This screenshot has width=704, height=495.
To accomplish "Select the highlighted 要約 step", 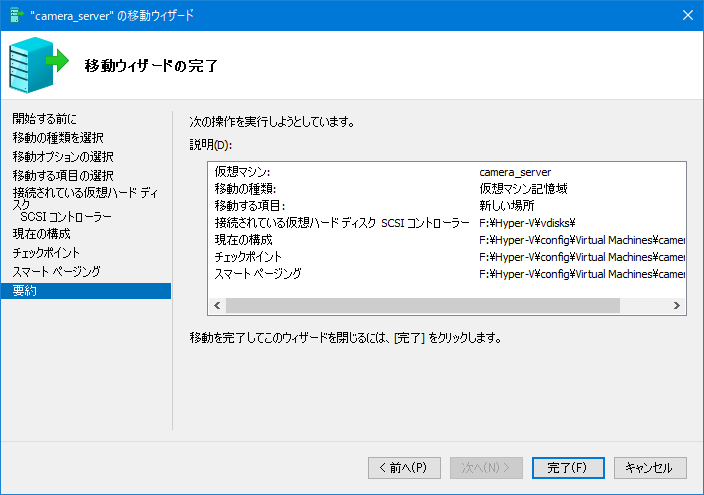I will 86,291.
